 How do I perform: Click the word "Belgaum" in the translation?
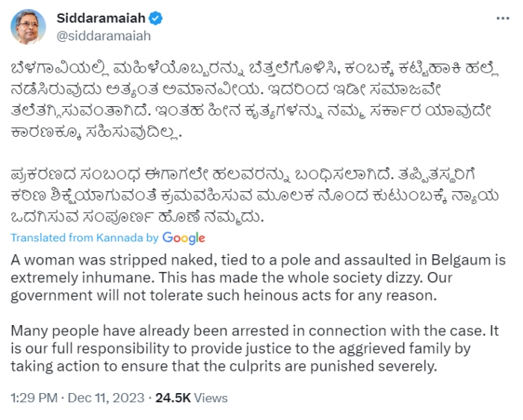459,260
